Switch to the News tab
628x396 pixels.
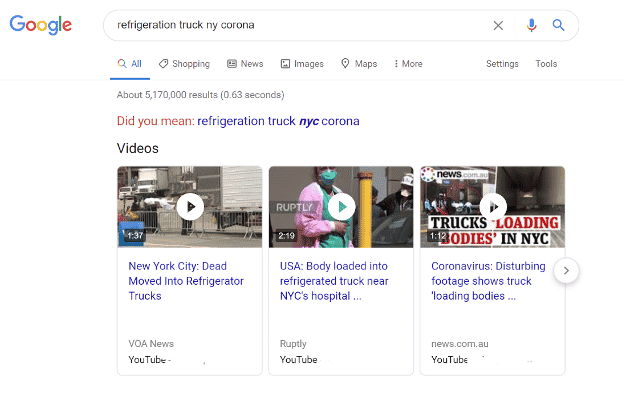tap(245, 64)
